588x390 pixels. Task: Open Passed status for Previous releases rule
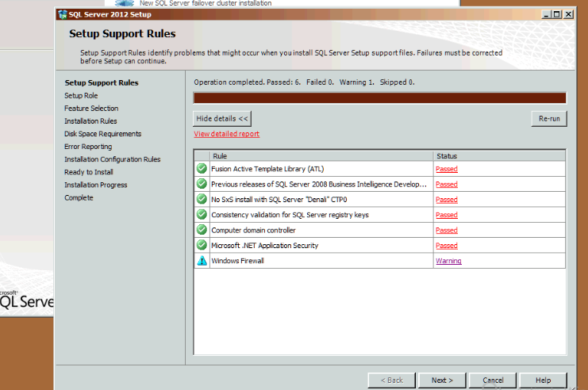[446, 185]
